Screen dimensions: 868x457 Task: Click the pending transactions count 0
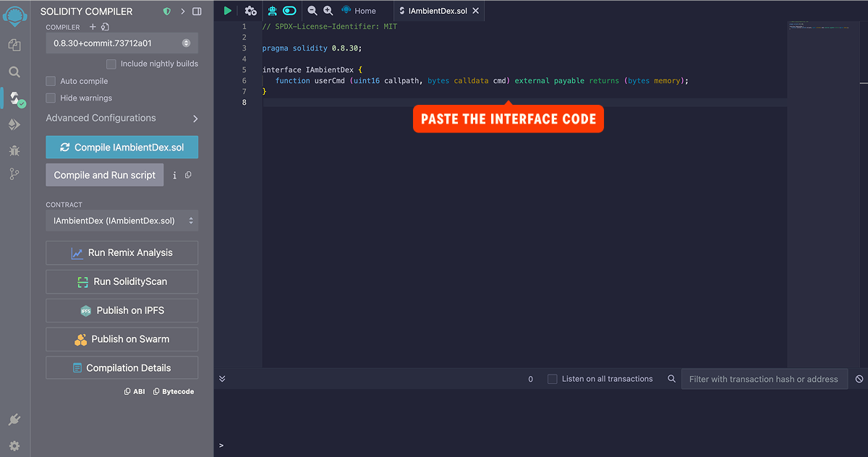click(x=530, y=379)
